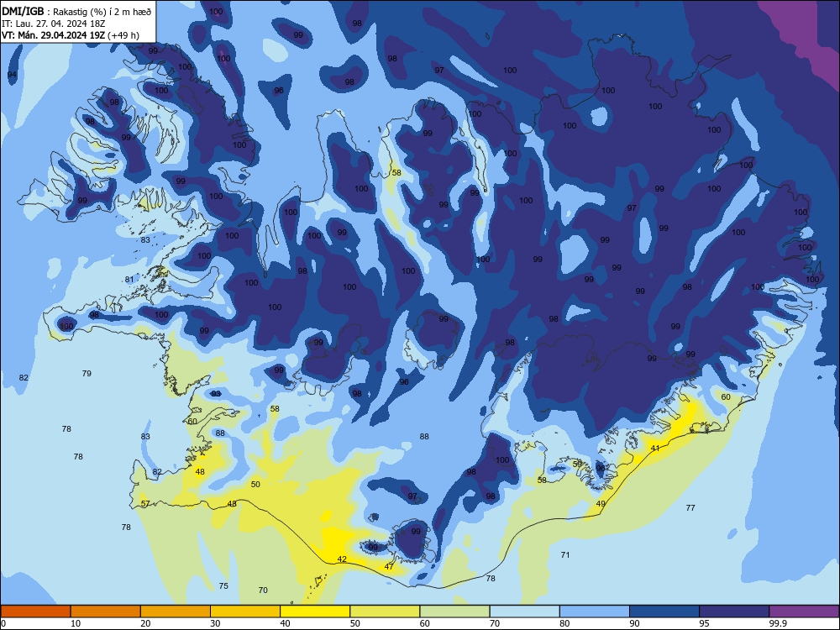Click the humidity value 41 in the yellow area
The width and height of the screenshot is (840, 630).
[x=655, y=449]
